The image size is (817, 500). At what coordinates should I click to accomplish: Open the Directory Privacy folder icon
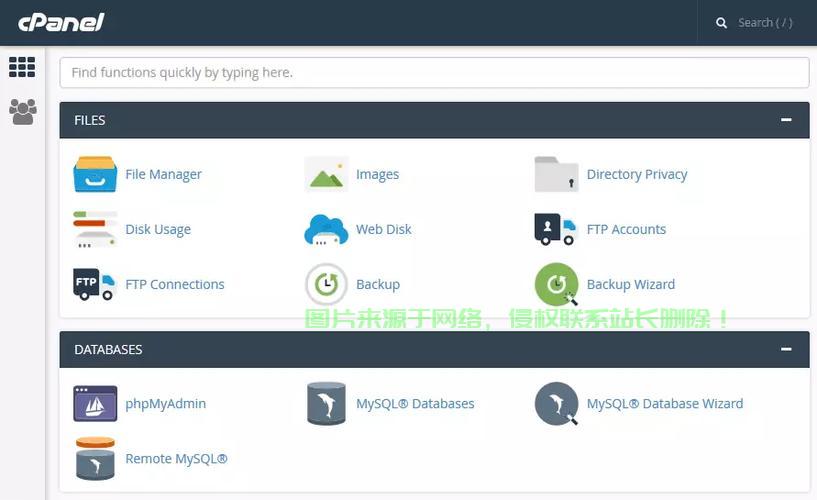coord(556,174)
